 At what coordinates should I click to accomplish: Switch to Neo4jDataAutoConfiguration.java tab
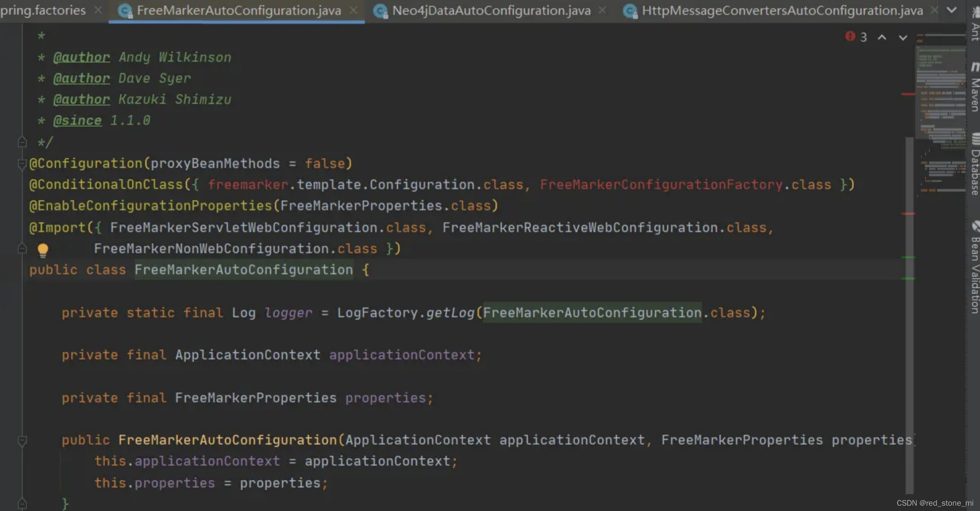coord(491,11)
